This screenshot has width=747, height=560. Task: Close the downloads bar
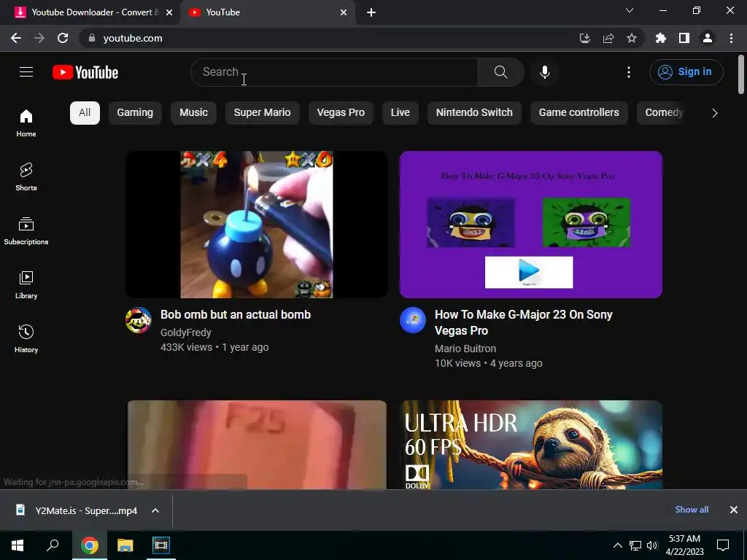pos(734,510)
